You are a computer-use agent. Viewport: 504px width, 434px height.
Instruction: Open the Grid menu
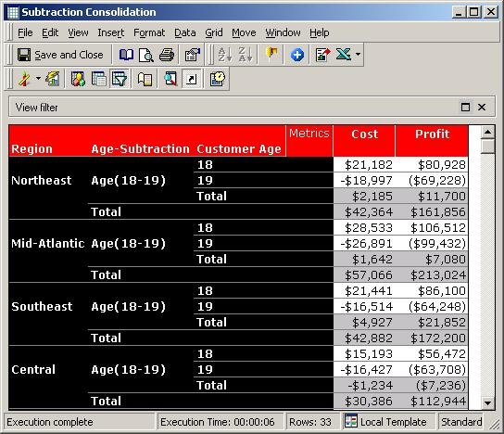point(214,32)
